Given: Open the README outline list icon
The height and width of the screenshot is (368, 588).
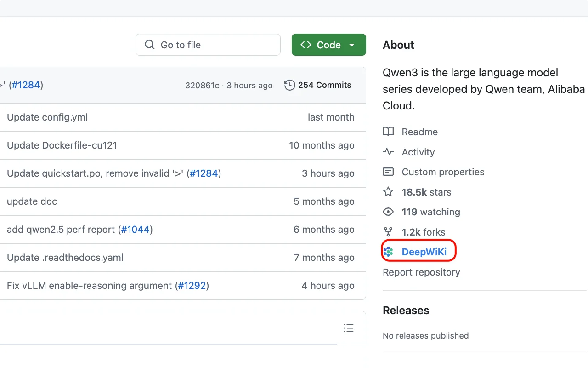Looking at the screenshot, I should (349, 328).
